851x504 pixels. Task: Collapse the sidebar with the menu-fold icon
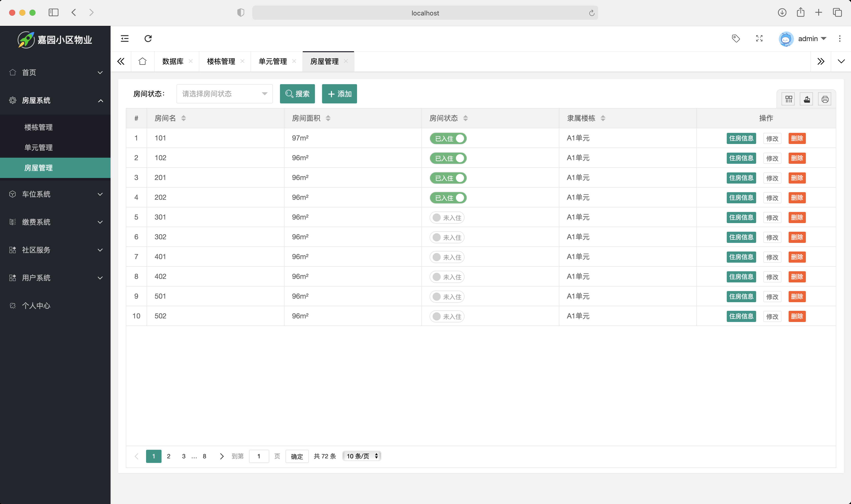click(x=125, y=38)
